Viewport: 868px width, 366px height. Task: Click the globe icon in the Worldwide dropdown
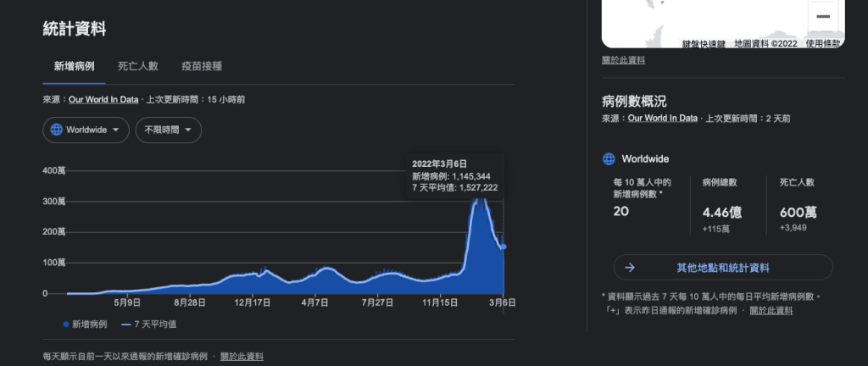[57, 130]
